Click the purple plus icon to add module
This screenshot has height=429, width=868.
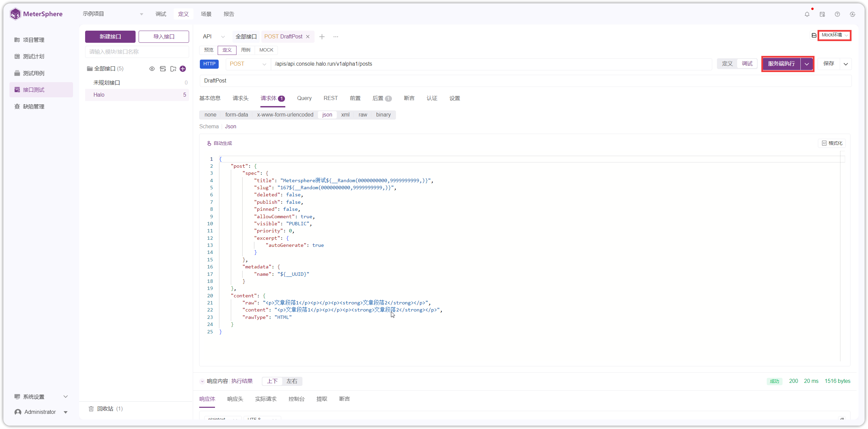(183, 69)
